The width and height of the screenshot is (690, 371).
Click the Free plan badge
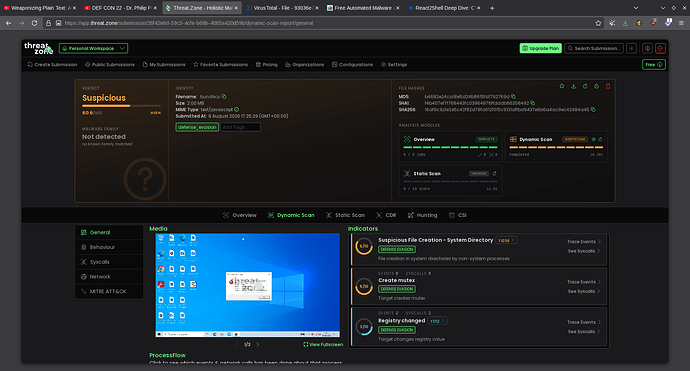tap(653, 65)
